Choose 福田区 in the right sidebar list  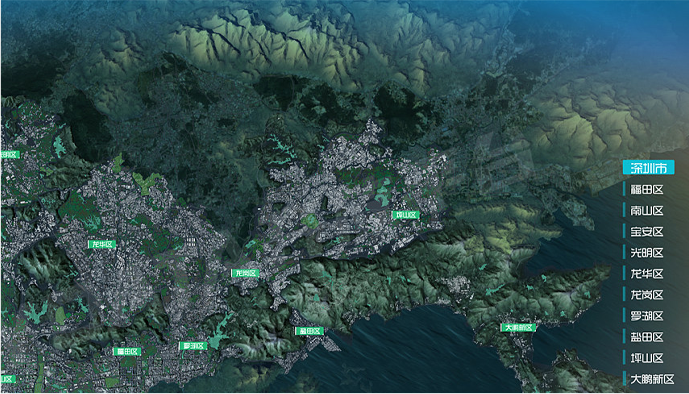(x=647, y=189)
